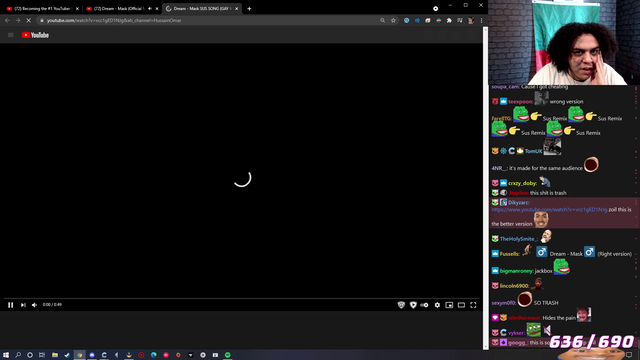Image resolution: width=640 pixels, height=360 pixels.
Task: Click the second shield icon in player controls
Action: 413,305
